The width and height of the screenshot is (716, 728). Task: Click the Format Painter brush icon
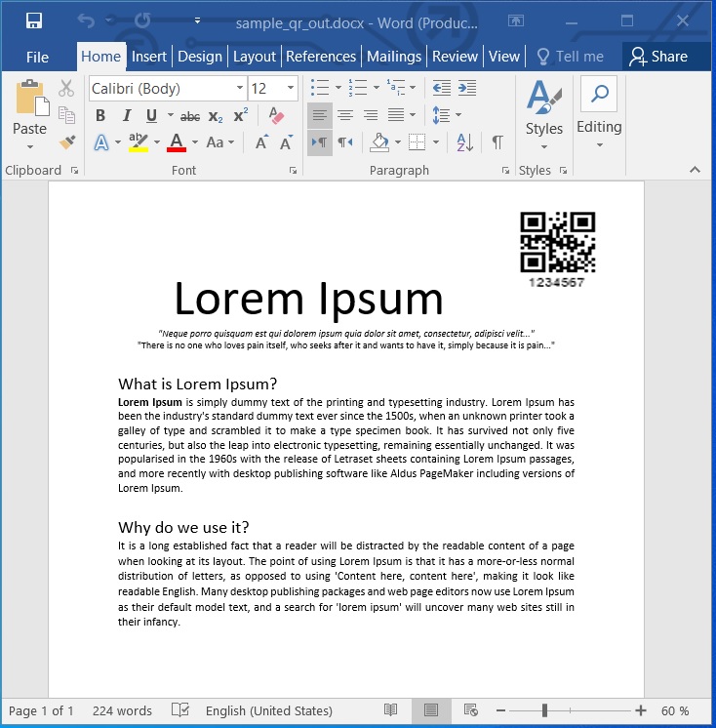click(66, 142)
